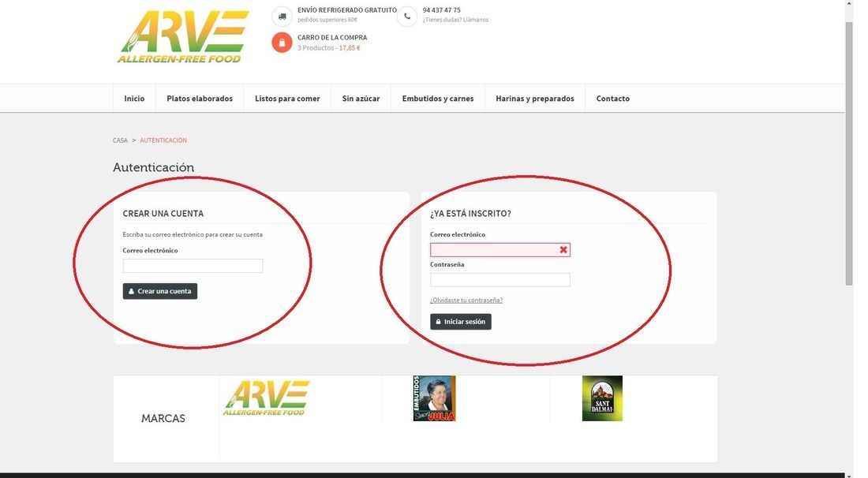The height and width of the screenshot is (478, 868).
Task: Click the ARVE Allergen-Free Food header logo
Action: 183,37
